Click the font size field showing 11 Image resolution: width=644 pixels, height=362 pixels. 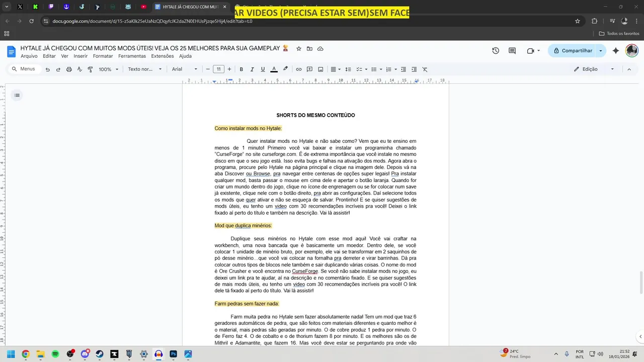[x=218, y=69]
